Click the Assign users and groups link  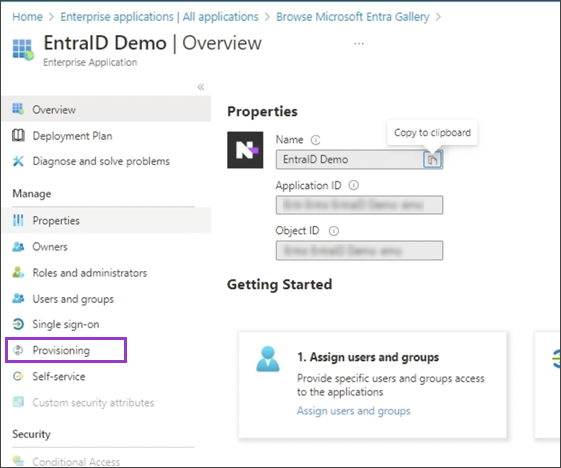[x=353, y=411]
